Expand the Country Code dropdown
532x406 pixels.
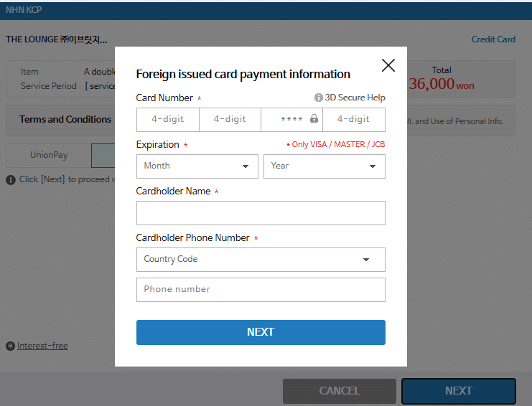coord(261,259)
